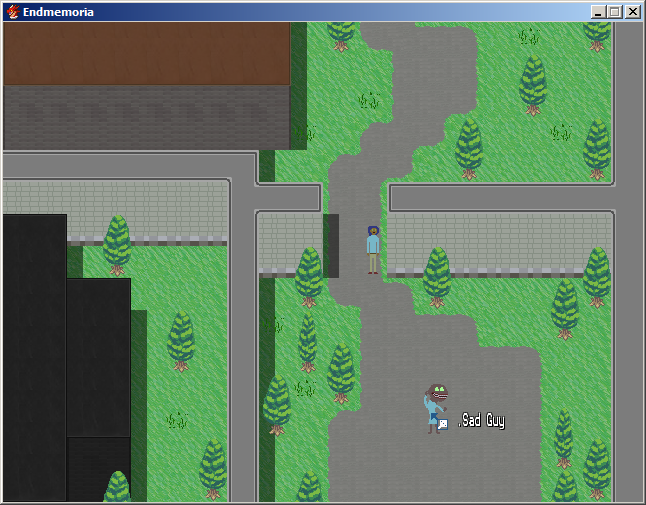
Task: Close the Endmemoria window
Action: (631, 12)
